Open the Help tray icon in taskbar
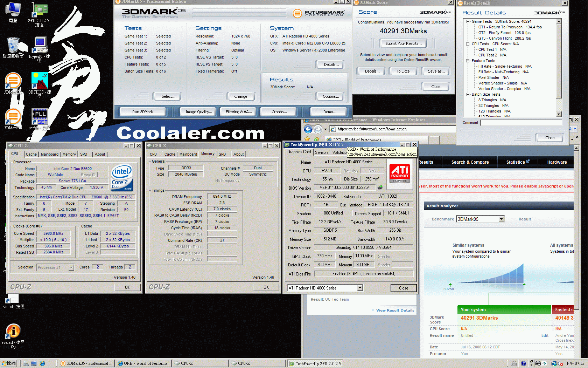 click(x=523, y=363)
